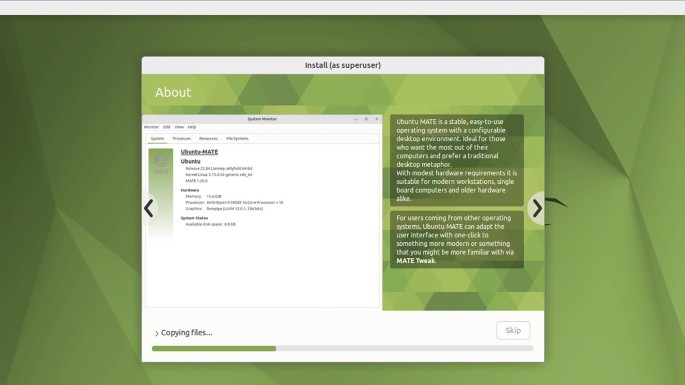
Task: Click the View menu in the System Monitor image
Action: click(x=179, y=127)
